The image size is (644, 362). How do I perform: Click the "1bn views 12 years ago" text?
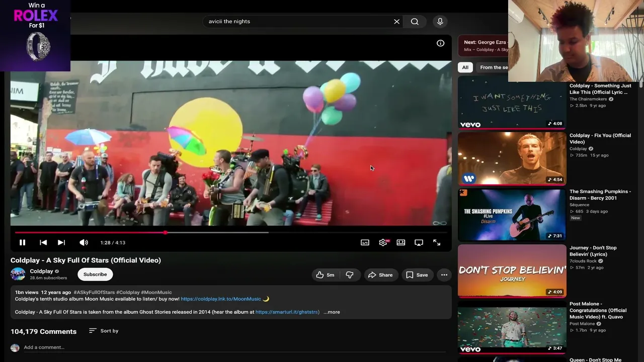coord(43,292)
